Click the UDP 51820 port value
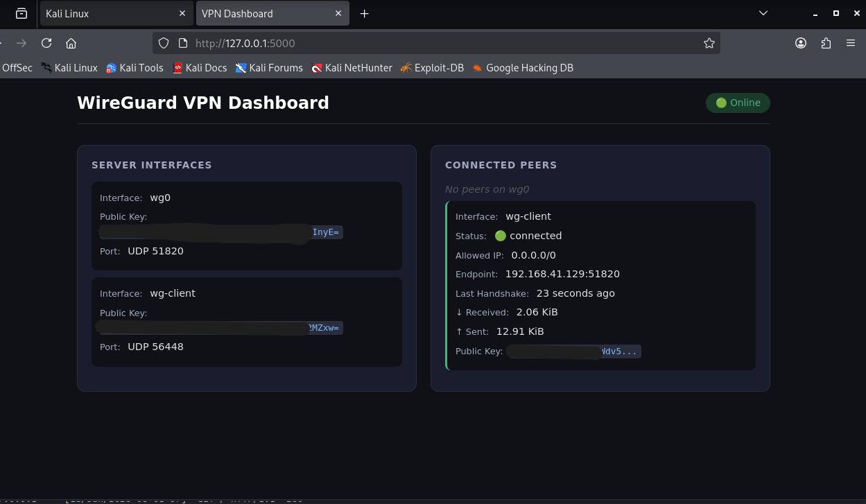 pyautogui.click(x=156, y=251)
